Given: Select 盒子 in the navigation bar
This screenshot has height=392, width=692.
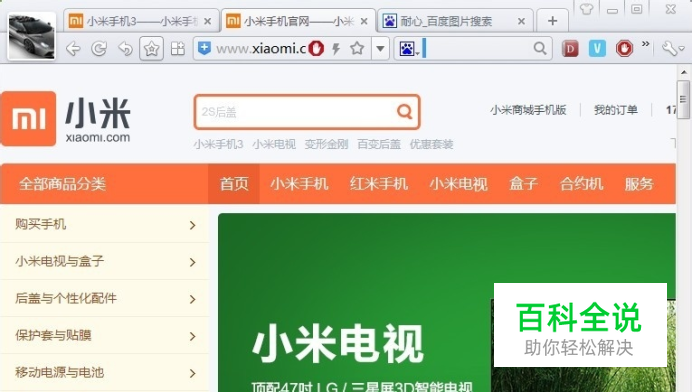Looking at the screenshot, I should click(x=523, y=184).
